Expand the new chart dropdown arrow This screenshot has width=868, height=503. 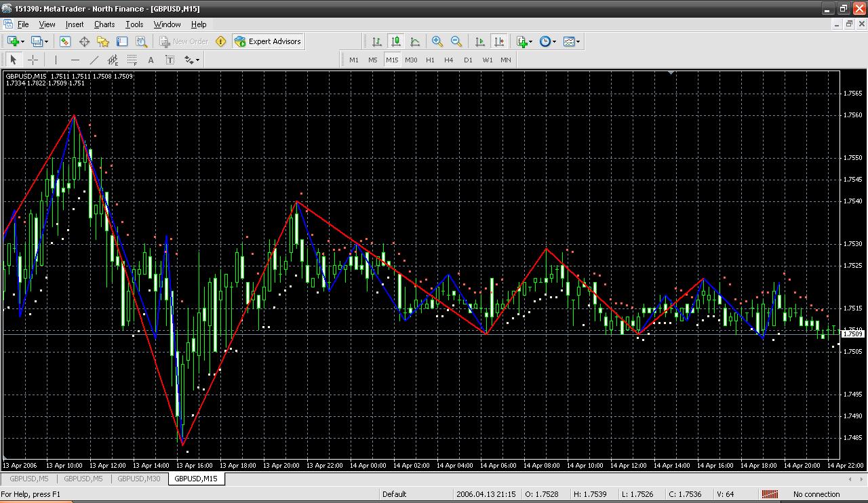click(24, 41)
